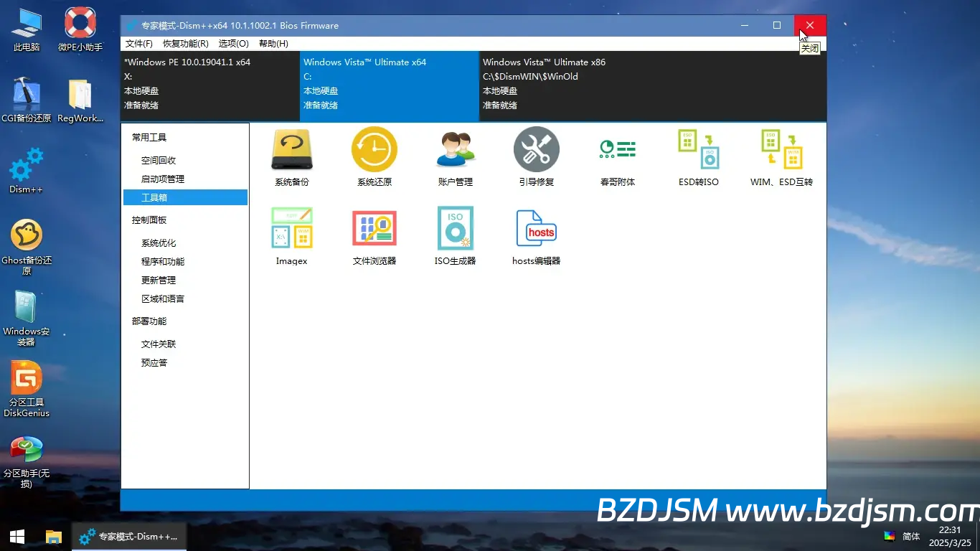Viewport: 980px width, 551px height.
Task: Open the 帮助(H) menu
Action: point(273,44)
